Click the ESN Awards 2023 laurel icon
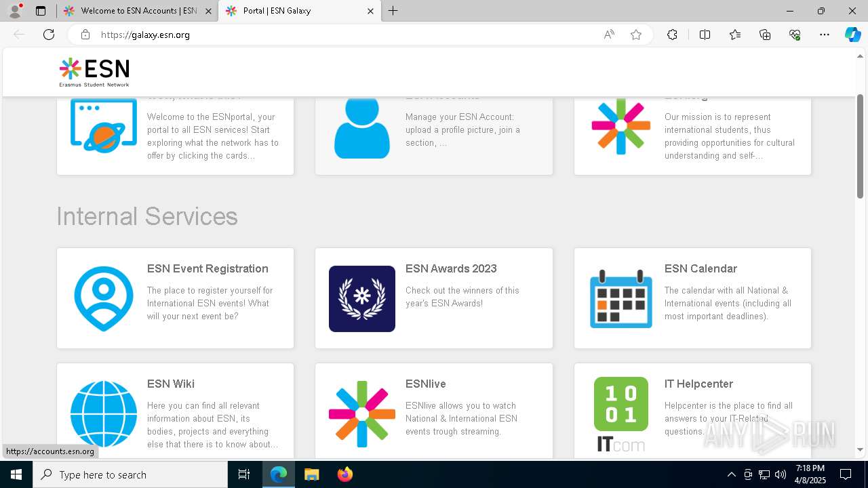The height and width of the screenshot is (488, 868). (x=362, y=299)
